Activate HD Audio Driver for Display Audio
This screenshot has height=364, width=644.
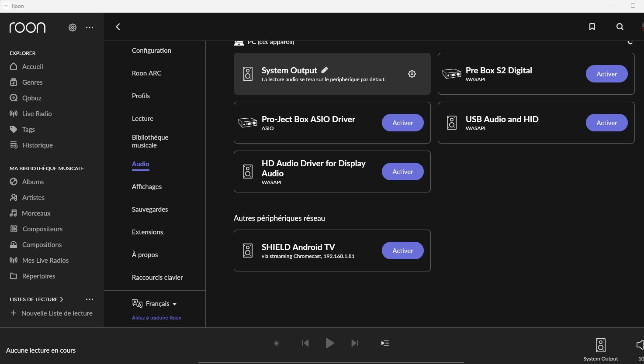[x=403, y=172]
